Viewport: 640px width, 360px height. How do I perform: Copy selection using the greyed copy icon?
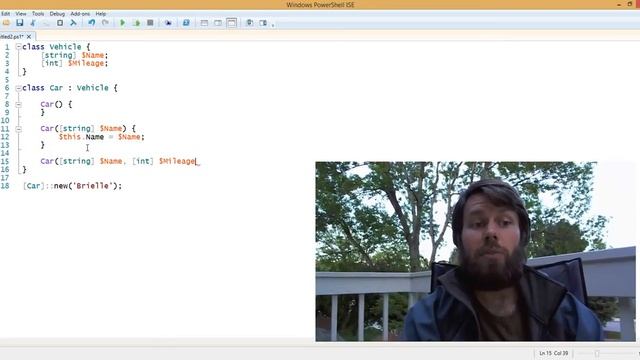[x=46, y=23]
